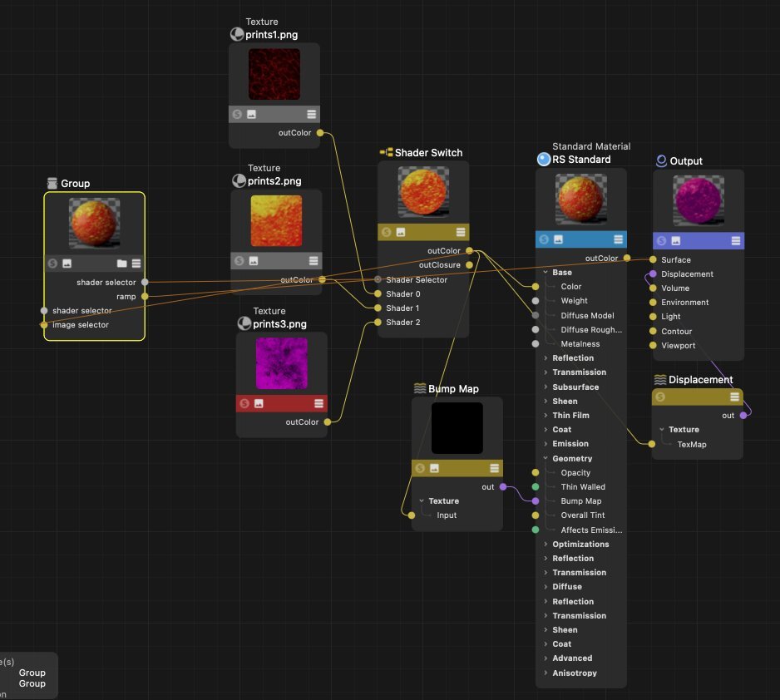Click the image preview icon on Shader Switch node
The height and width of the screenshot is (700, 780).
pyautogui.click(x=401, y=232)
